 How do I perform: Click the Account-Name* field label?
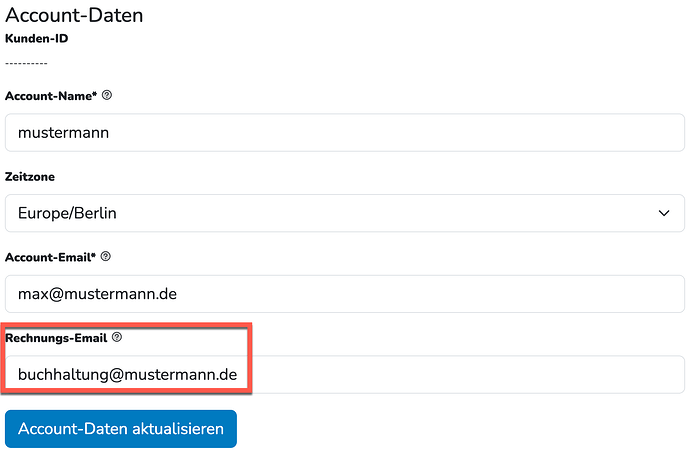51,96
